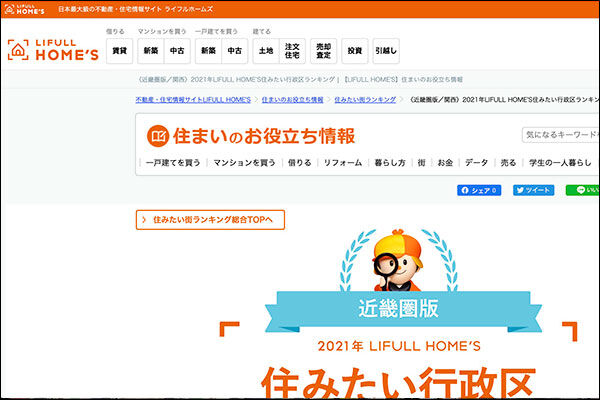
Task: Open 売る category tab
Action: pyautogui.click(x=508, y=163)
